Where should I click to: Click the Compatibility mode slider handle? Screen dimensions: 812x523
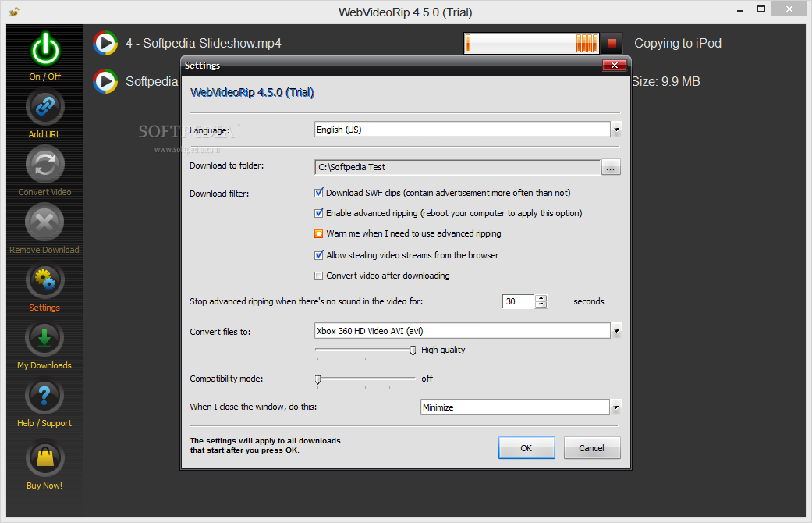pos(318,380)
